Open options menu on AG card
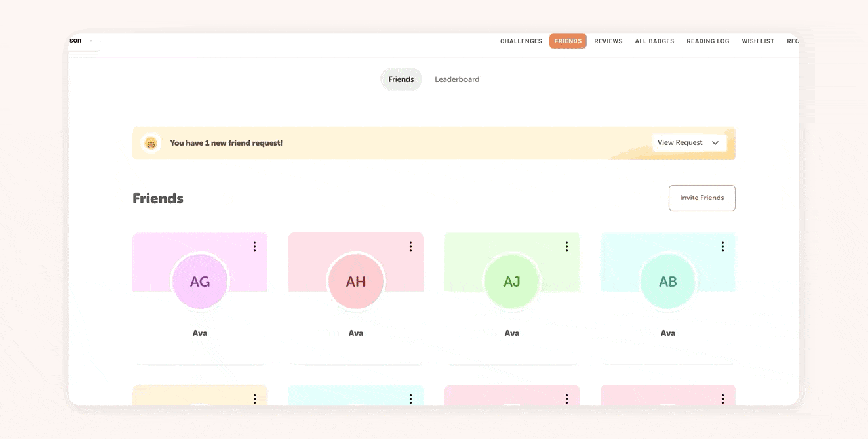Viewport: 868px width, 439px height. tap(254, 247)
